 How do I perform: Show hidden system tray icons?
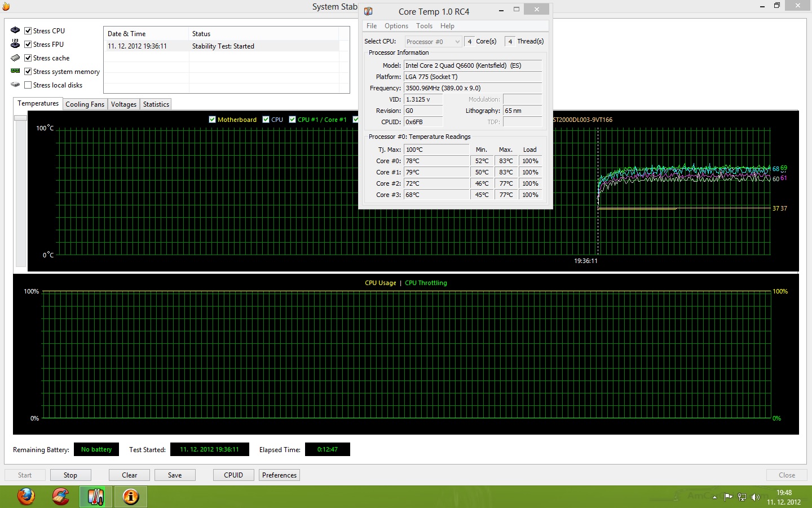[714, 497]
